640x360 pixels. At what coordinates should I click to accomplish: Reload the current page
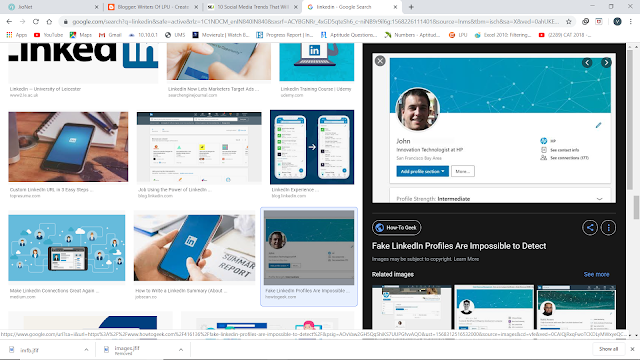pyautogui.click(x=36, y=22)
